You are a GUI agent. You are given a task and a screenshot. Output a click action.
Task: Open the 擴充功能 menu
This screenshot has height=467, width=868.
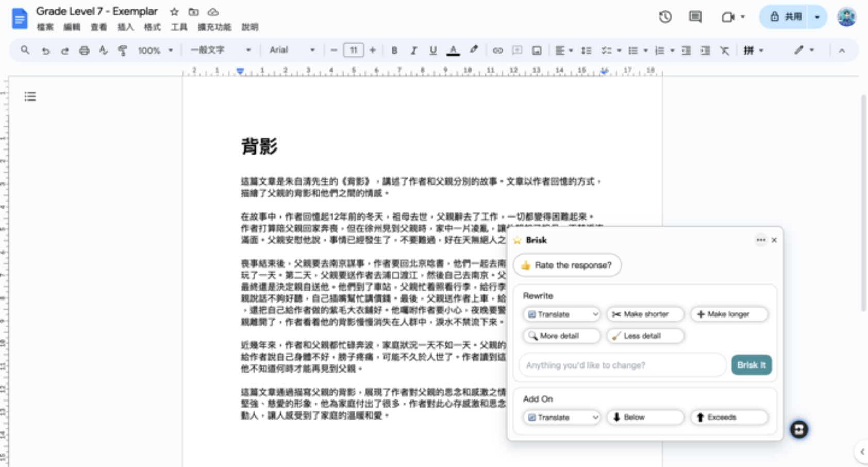[x=214, y=27]
